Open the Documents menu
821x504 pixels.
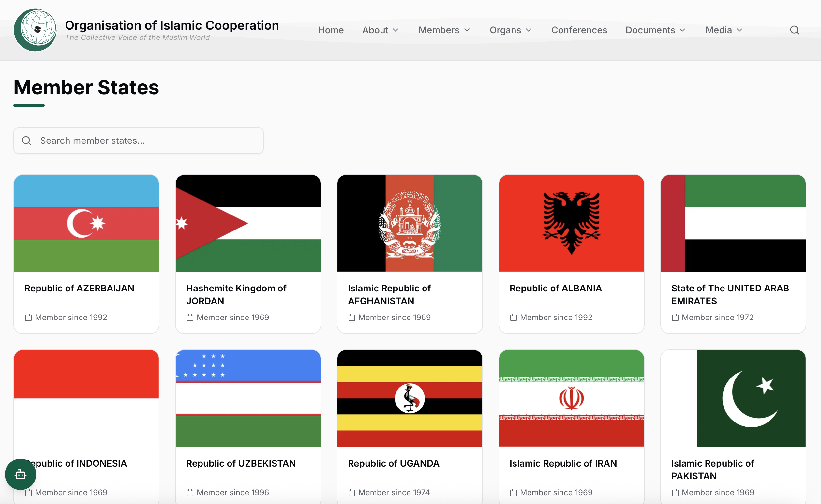click(x=655, y=30)
